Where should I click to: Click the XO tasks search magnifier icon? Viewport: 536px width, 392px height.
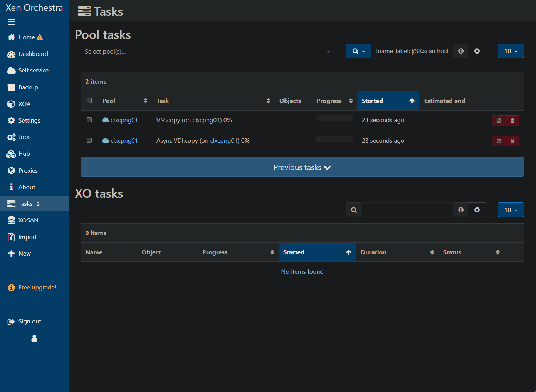354,210
